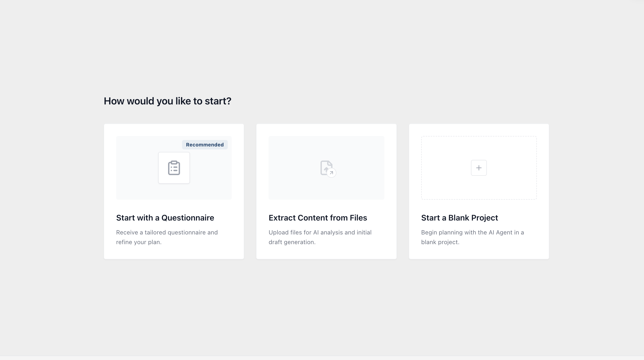
Task: Click the 'Extract Content from Files' heading
Action: point(318,218)
